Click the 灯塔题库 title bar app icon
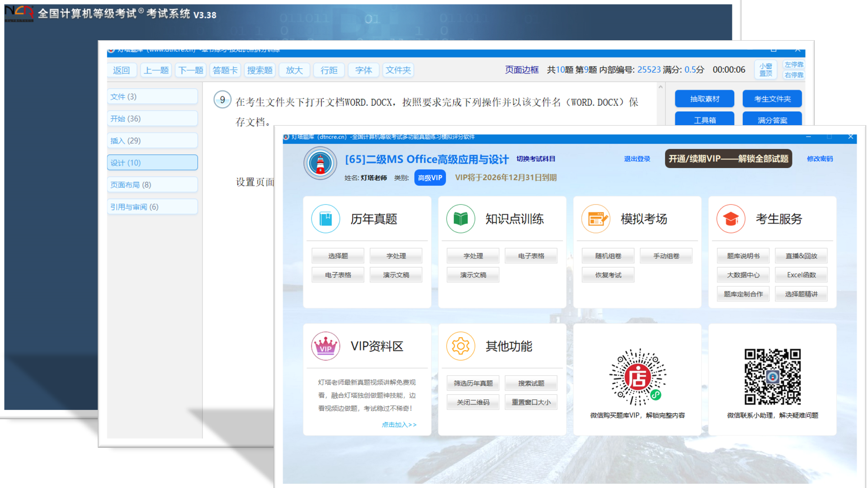This screenshot has height=488, width=868. 285,137
